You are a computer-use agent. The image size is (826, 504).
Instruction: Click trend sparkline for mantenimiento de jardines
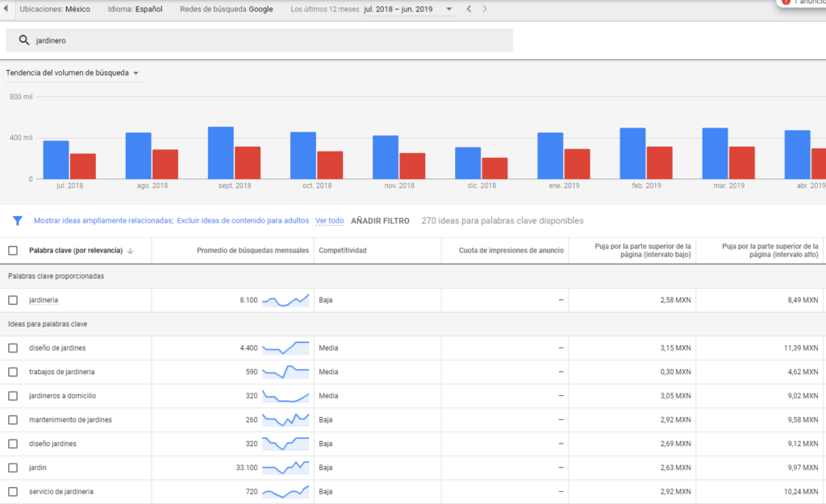[286, 420]
